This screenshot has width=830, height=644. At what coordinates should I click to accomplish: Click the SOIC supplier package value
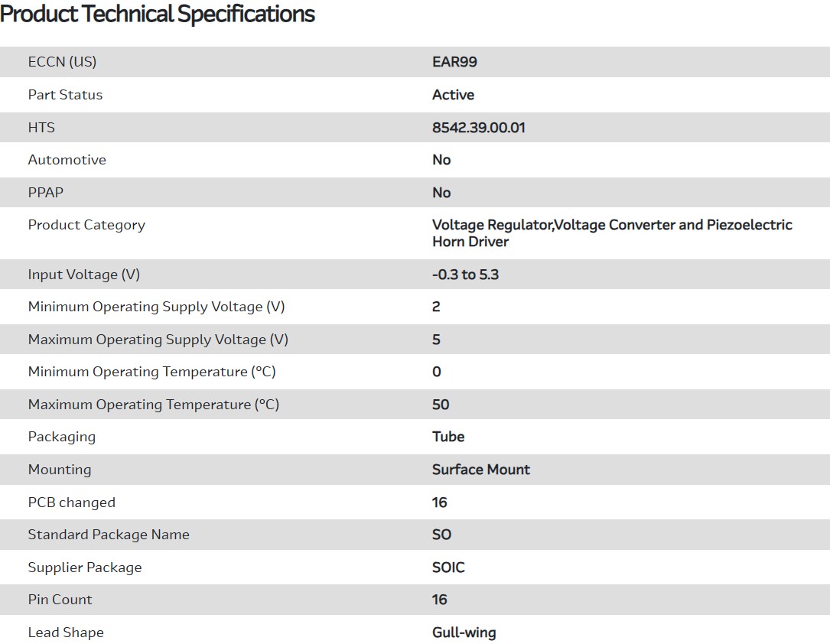(x=448, y=568)
